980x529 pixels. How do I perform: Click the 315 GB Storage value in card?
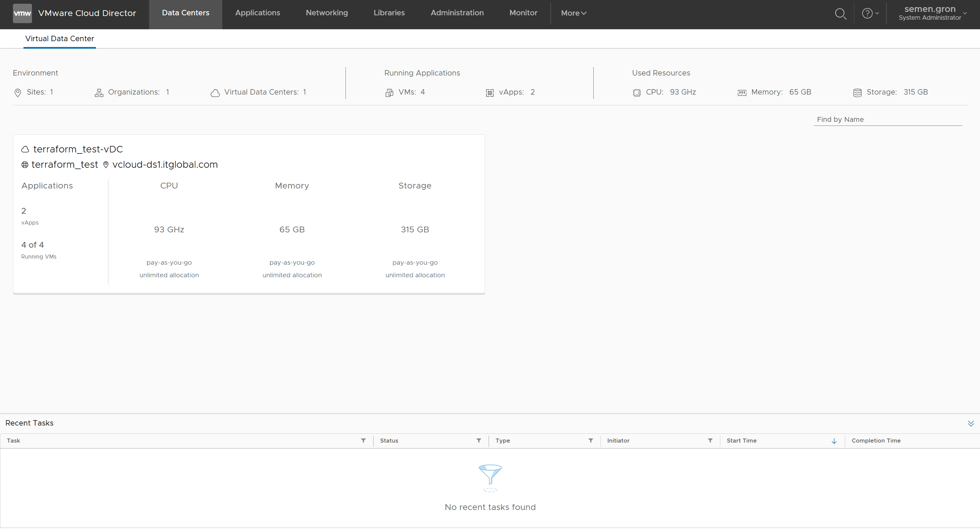(x=415, y=230)
